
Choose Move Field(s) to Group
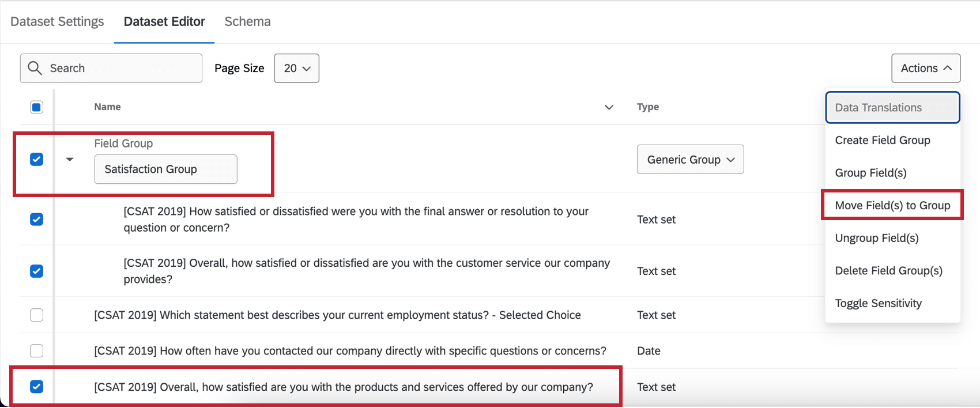pos(892,205)
